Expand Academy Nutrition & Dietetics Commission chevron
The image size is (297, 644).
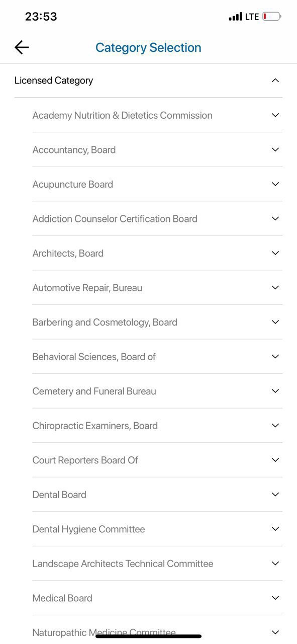(x=275, y=115)
